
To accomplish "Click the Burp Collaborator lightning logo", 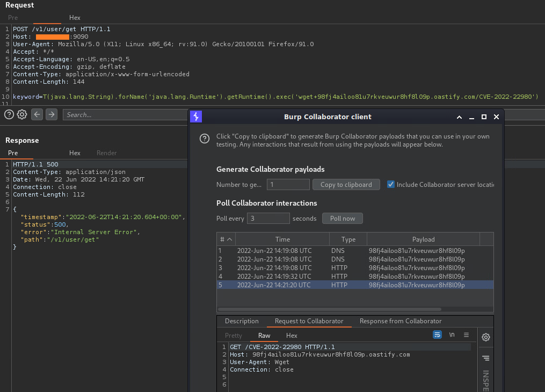I will tap(196, 117).
